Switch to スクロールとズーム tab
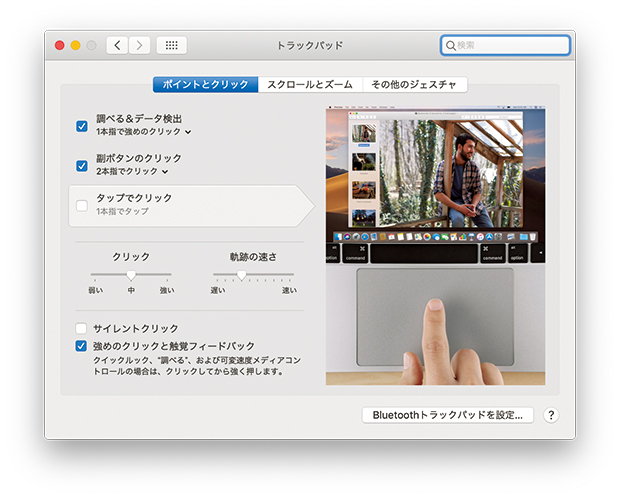620x498 pixels. point(309,85)
